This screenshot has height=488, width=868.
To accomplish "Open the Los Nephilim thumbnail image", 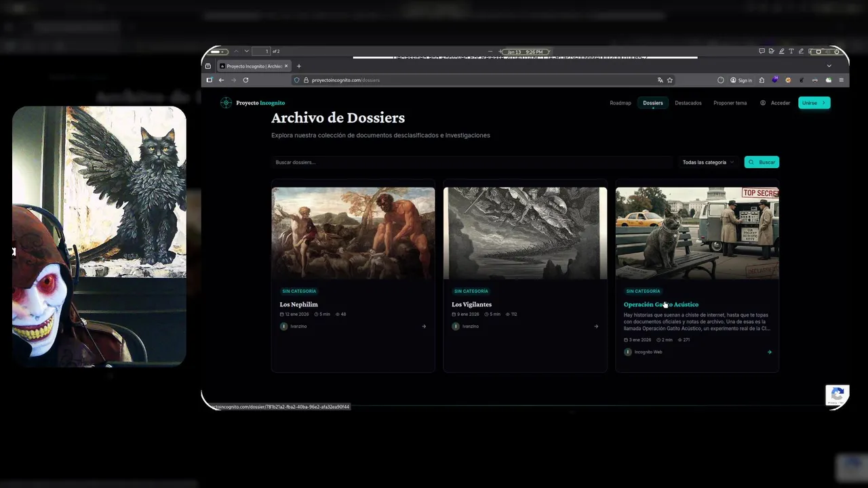I will coord(353,233).
